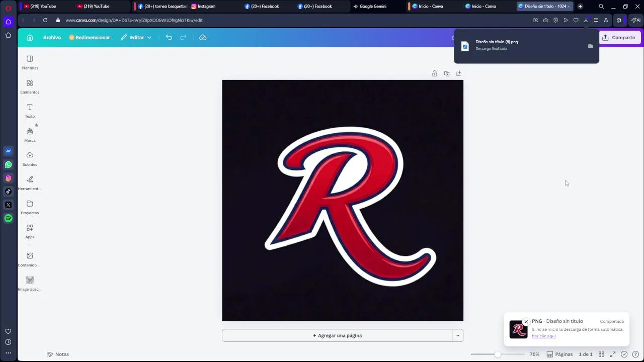
Task: Enter fullscreen presentation mode
Action: click(x=613, y=354)
